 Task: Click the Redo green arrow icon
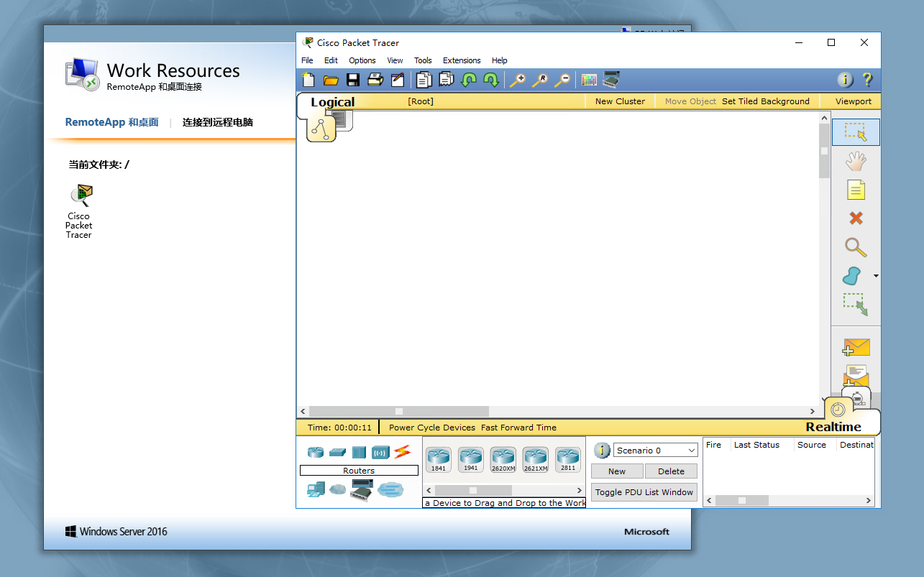coord(491,80)
